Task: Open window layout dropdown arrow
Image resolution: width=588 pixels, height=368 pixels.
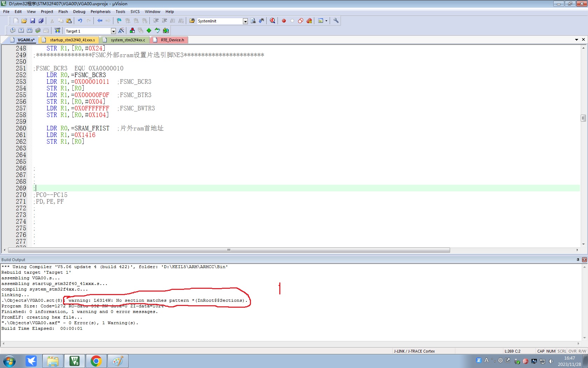Action: tap(326, 21)
